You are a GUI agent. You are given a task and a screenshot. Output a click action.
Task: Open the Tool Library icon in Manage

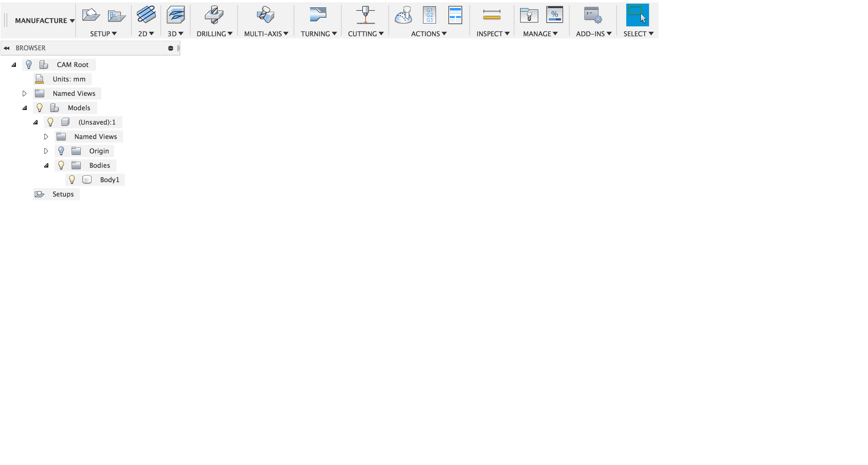tap(529, 15)
